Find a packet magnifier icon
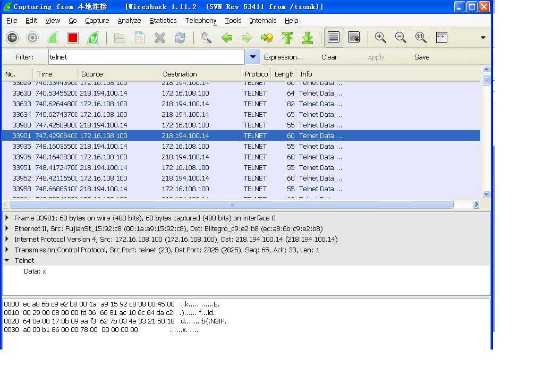This screenshot has width=544, height=392. (x=206, y=38)
